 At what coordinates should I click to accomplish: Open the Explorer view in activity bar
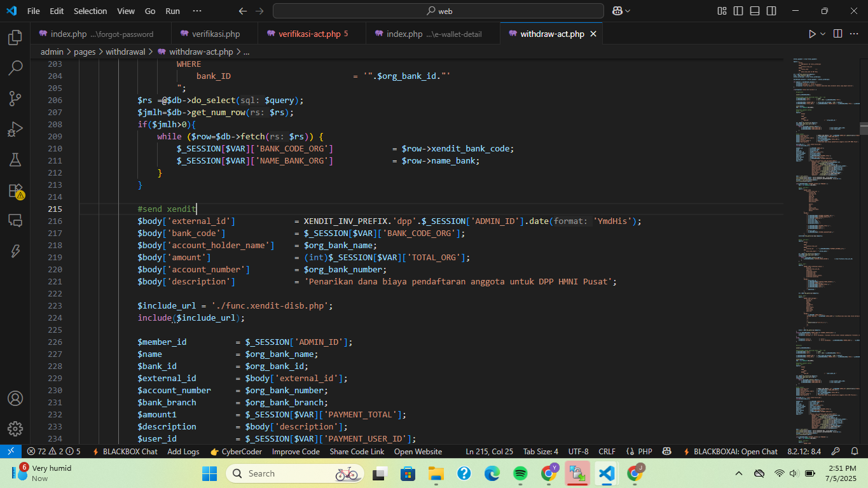(15, 38)
